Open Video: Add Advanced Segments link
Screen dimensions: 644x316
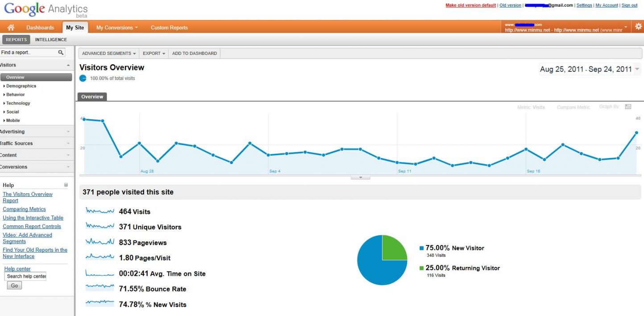(x=27, y=238)
